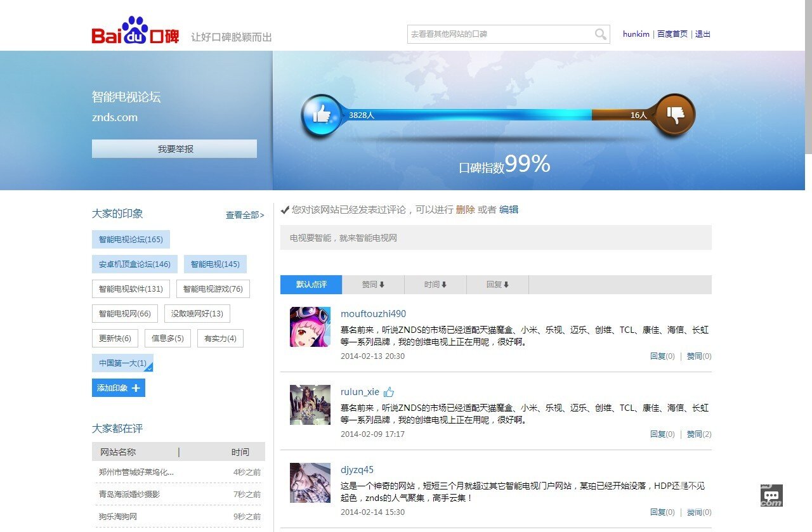The width and height of the screenshot is (812, 532).
Task: Click the 口碑指数99% rating text
Action: [504, 165]
